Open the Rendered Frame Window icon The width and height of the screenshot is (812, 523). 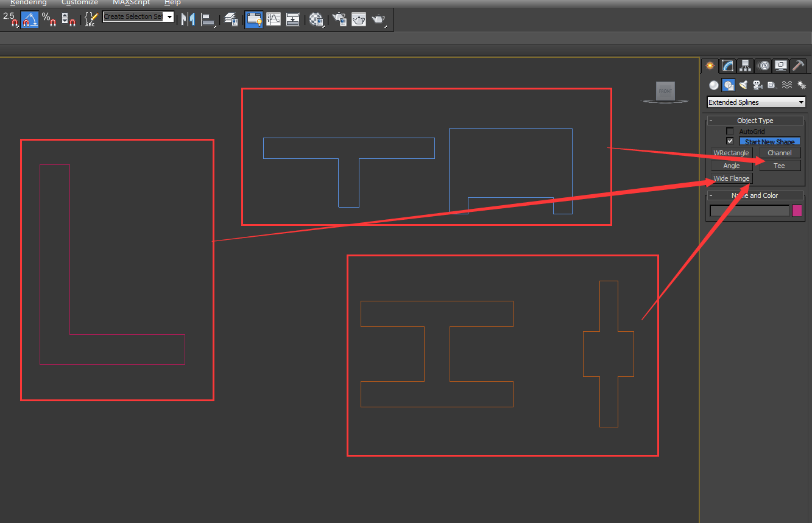coord(359,19)
